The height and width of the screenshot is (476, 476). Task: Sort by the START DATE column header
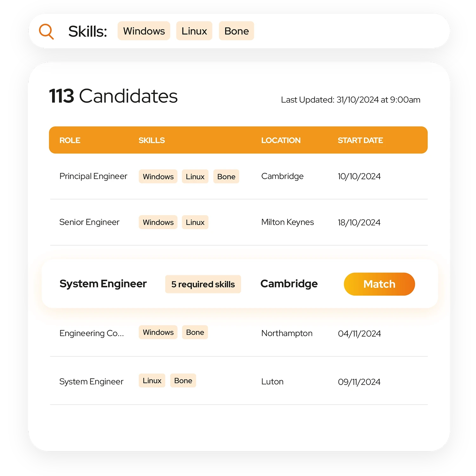(360, 140)
